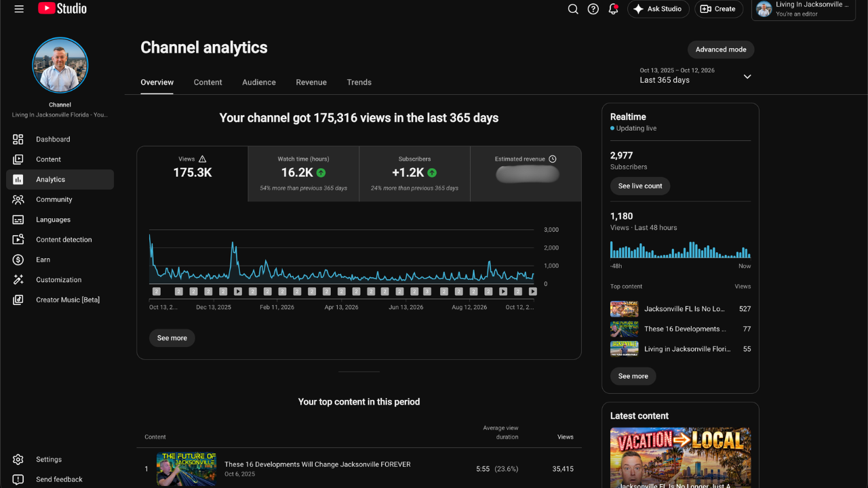Select the Overview tab
This screenshot has width=868, height=488.
(157, 82)
